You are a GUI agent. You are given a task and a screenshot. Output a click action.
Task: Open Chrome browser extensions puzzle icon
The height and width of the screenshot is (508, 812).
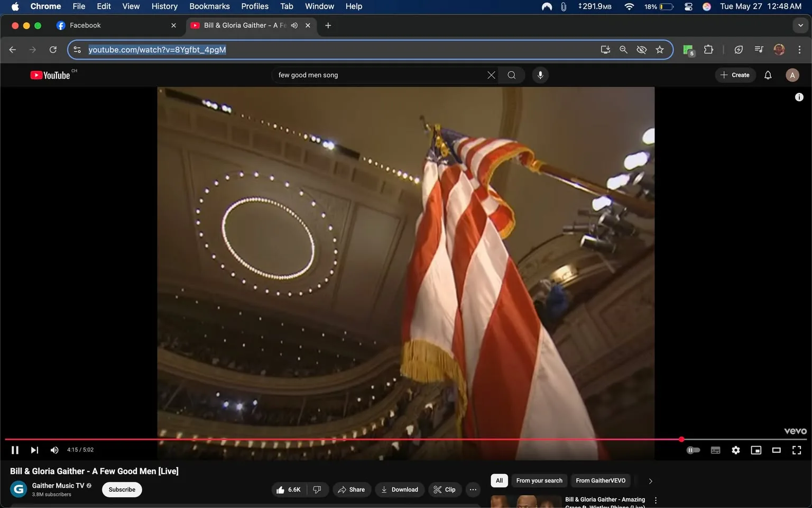[708, 49]
